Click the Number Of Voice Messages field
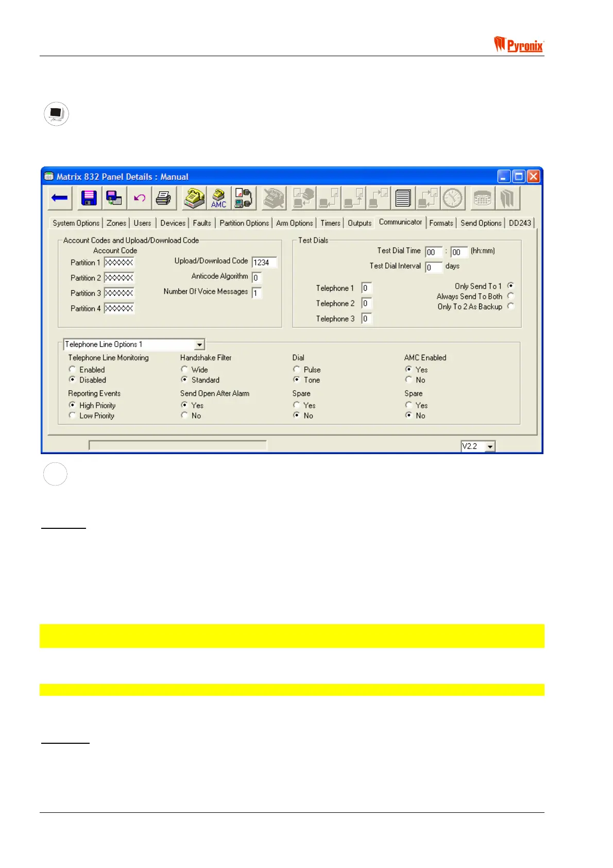 [x=257, y=293]
